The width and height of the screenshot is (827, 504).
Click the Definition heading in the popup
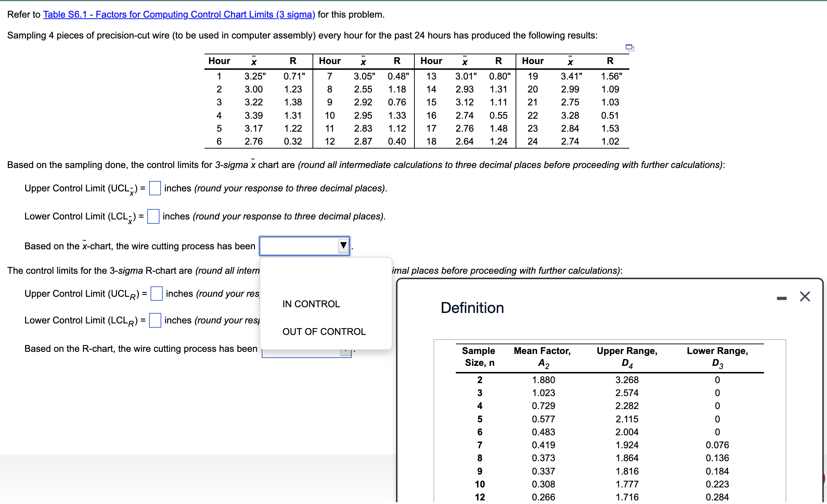pos(472,308)
